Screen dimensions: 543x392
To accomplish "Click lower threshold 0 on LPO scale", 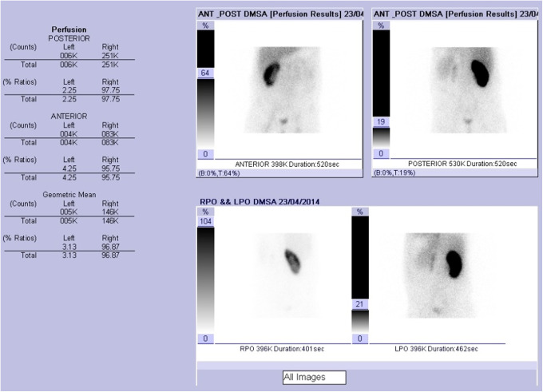I will [360, 339].
